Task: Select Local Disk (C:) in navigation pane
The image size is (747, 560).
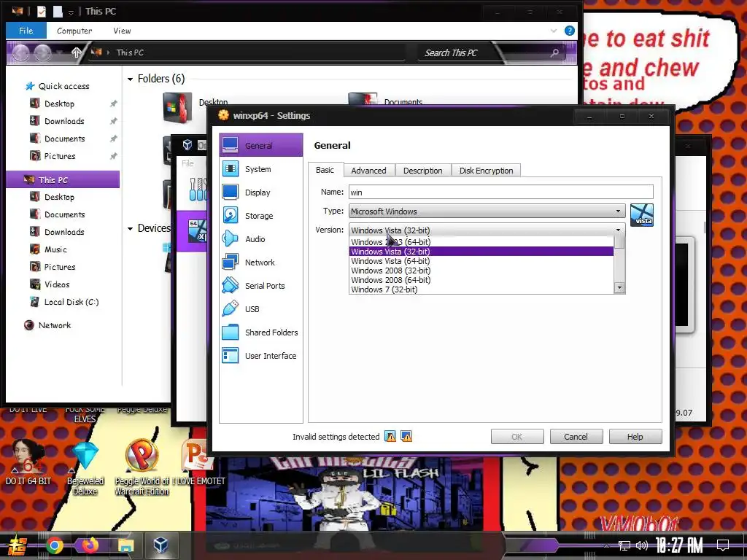Action: click(71, 302)
